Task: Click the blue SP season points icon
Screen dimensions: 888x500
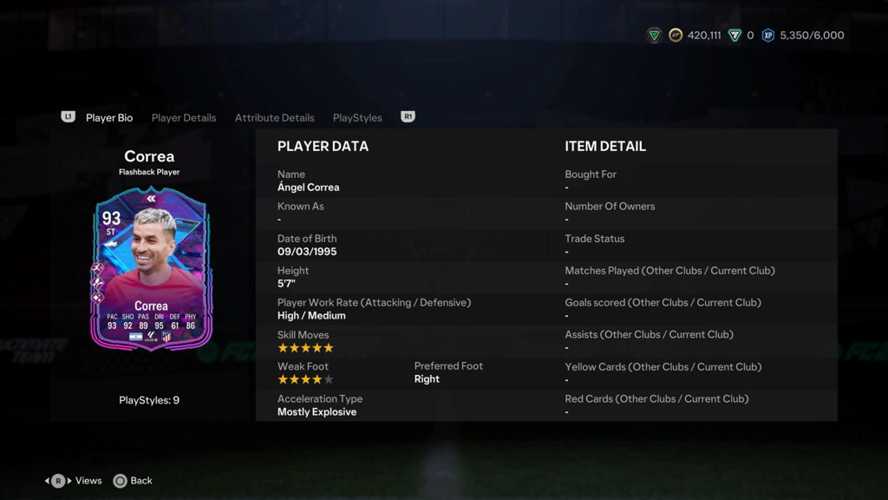Action: 767,35
